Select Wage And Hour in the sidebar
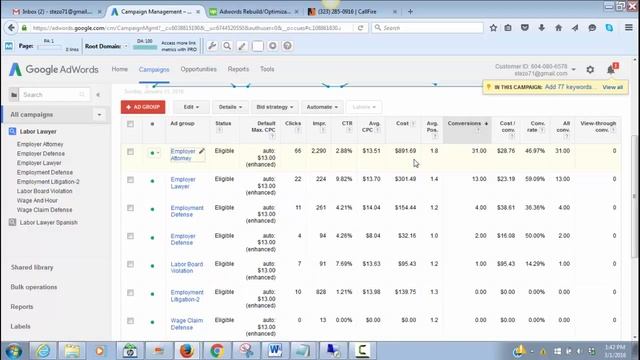Viewport: 640px width, 360px height. pos(37,200)
